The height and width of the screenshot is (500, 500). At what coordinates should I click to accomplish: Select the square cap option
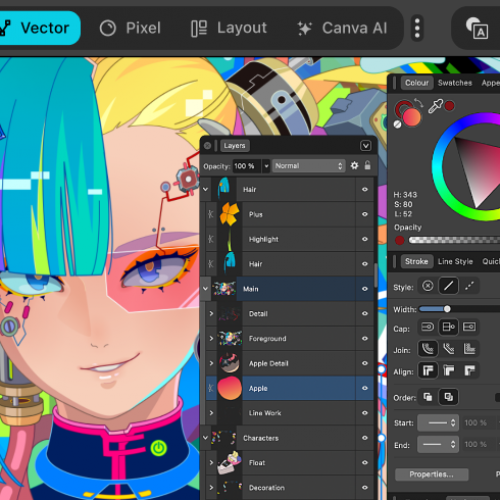coord(469,327)
